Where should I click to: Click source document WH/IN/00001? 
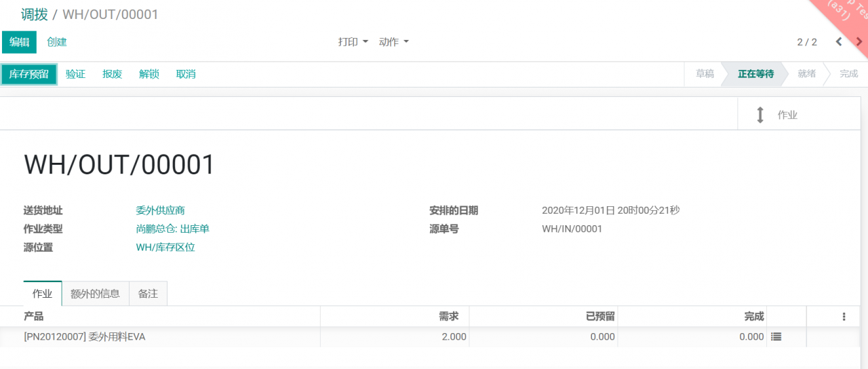click(572, 229)
